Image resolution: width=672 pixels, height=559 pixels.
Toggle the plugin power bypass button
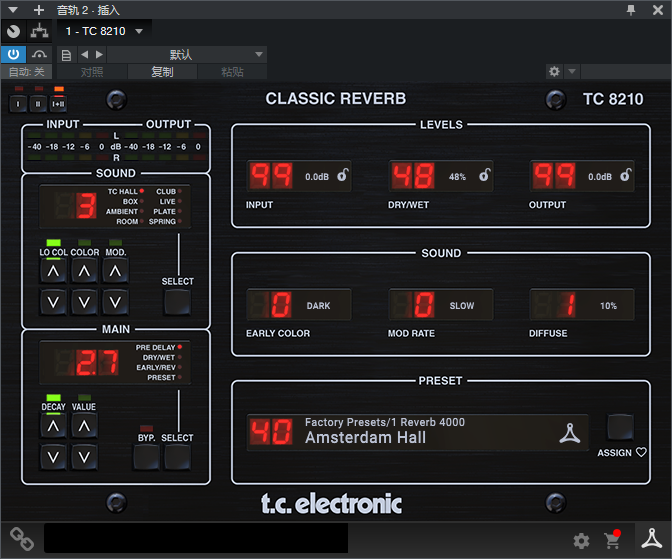13,54
